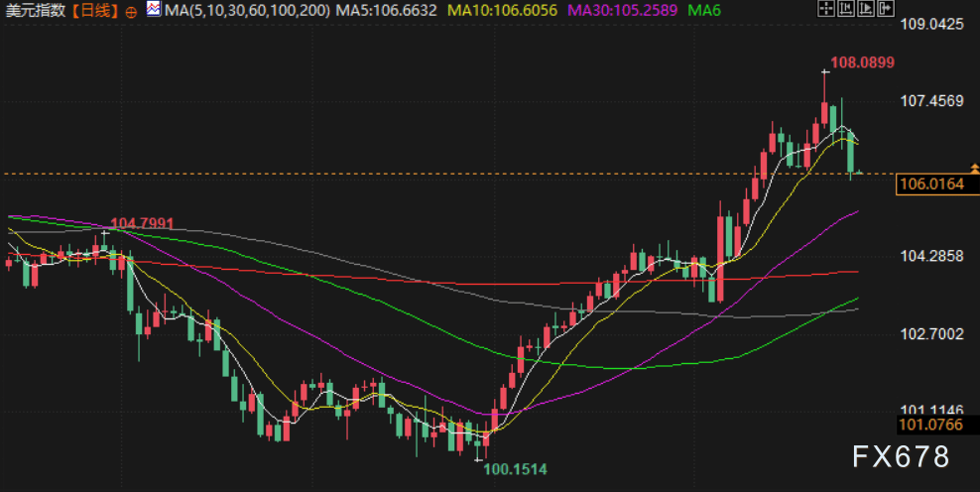This screenshot has width=980, height=492.
Task: Click the FX678 watermark logo
Action: pyautogui.click(x=901, y=457)
